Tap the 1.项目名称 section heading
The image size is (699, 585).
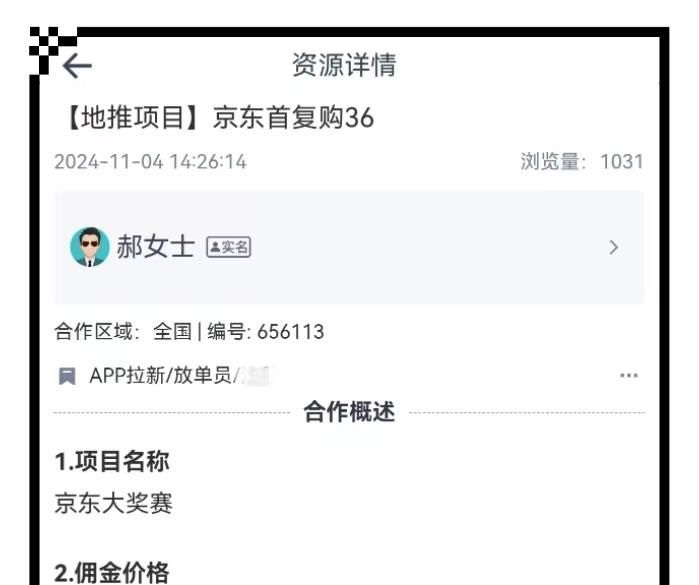coord(112,461)
